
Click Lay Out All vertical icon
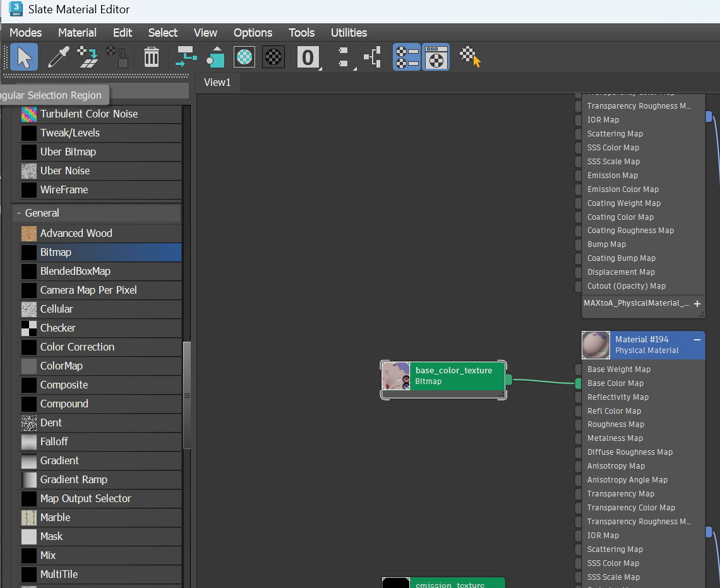[x=344, y=57]
